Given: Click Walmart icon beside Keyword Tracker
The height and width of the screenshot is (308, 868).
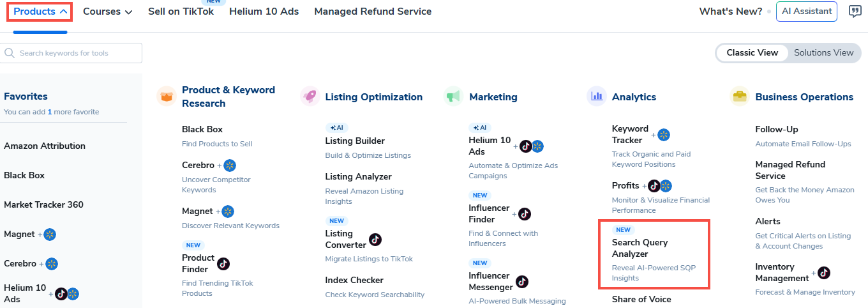Looking at the screenshot, I should coord(664,134).
